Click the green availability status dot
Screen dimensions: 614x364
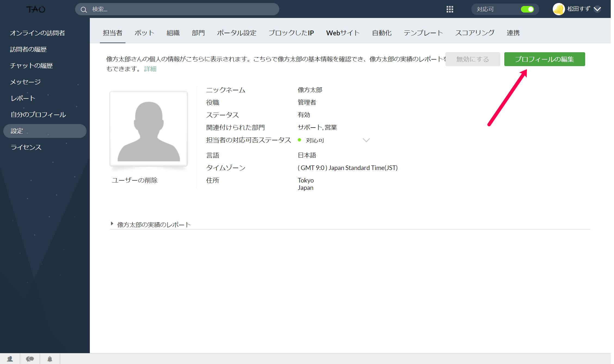point(299,140)
